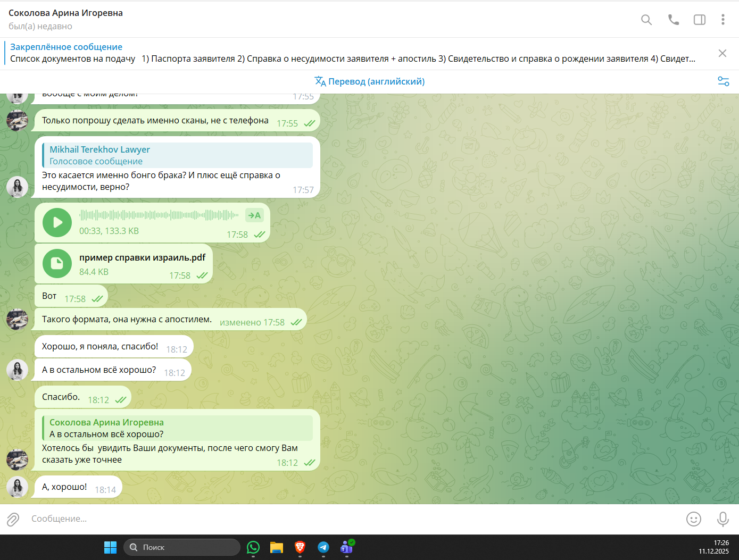Click the пример справки израиль.pdf filename
The width and height of the screenshot is (739, 560).
click(142, 257)
